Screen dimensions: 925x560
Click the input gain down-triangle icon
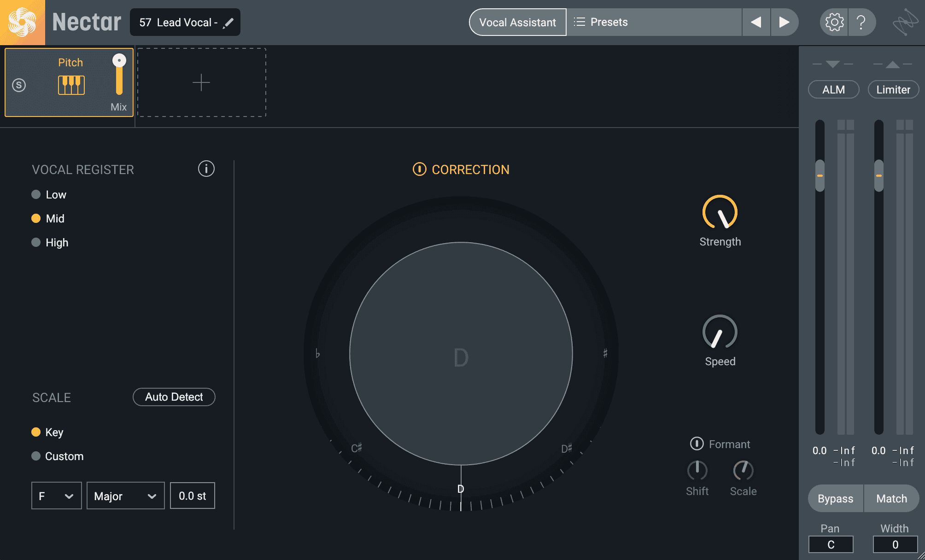(x=833, y=64)
